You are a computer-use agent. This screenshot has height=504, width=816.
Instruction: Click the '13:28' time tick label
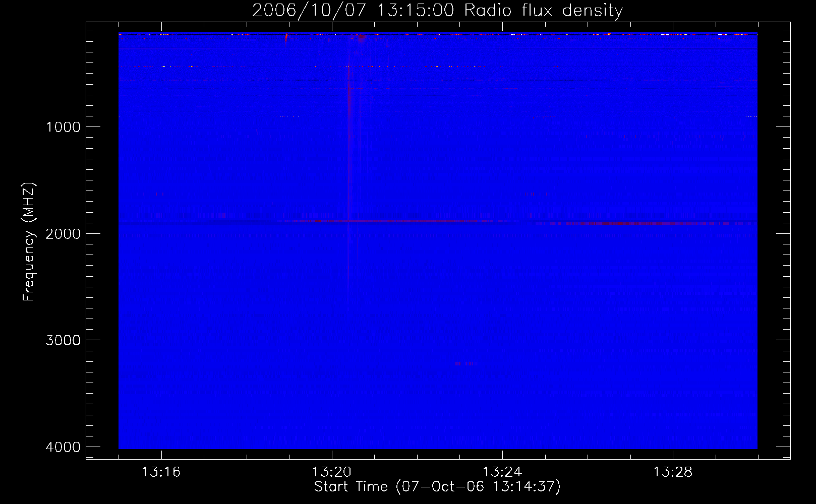click(673, 472)
